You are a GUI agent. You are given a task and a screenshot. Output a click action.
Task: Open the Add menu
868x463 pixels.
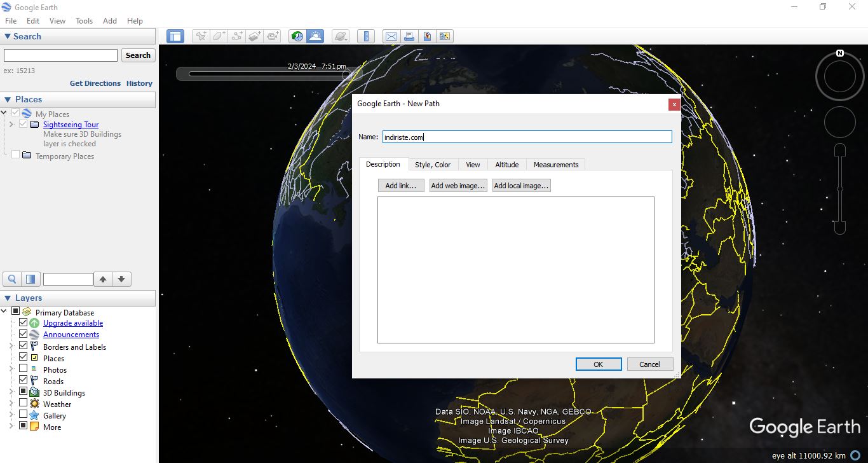110,21
